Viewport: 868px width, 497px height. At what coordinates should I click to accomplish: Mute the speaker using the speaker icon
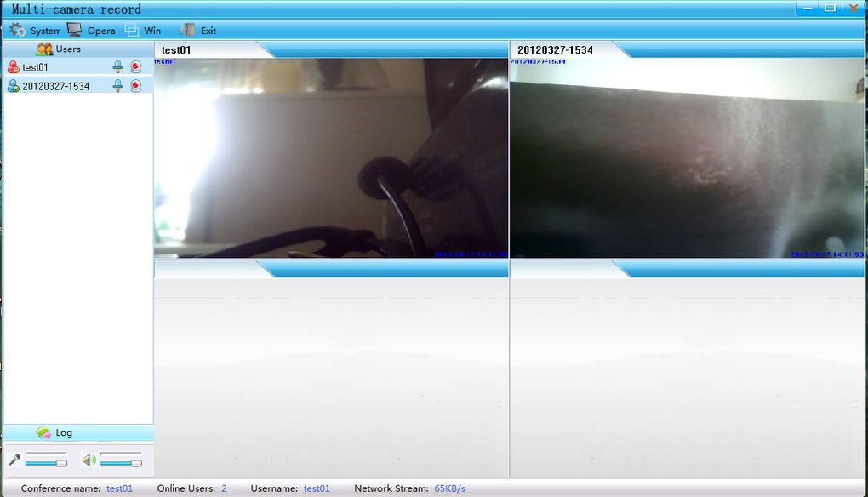click(x=89, y=460)
